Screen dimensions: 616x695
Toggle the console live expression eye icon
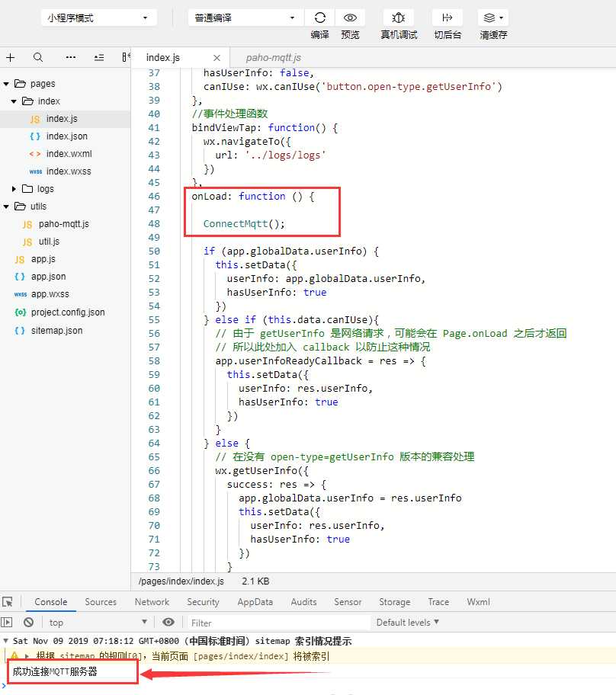[x=168, y=623]
